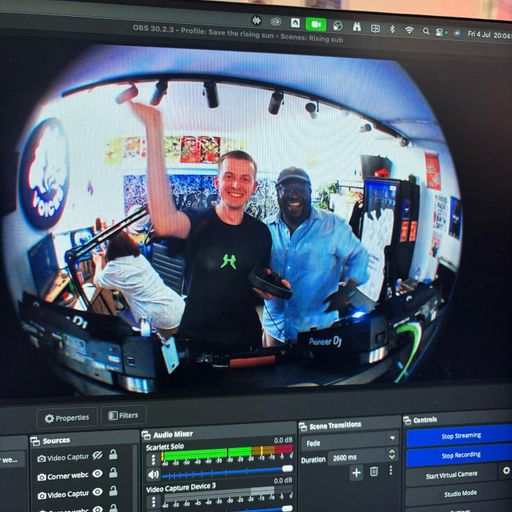Mute Scarlett Solo with the speaker icon

coord(153,474)
